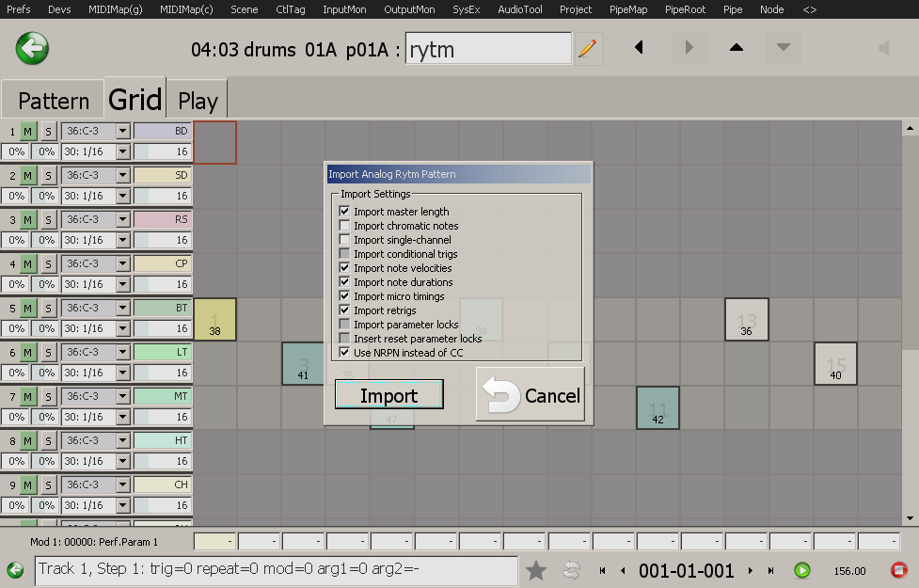This screenshot has width=919, height=588.
Task: Click the left-pointing previous pattern arrow
Action: pos(640,47)
